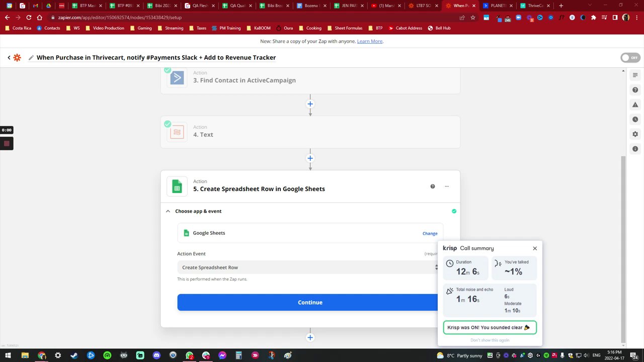This screenshot has width=644, height=362.
Task: Open the Taxes bookmark folder
Action: [x=198, y=28]
